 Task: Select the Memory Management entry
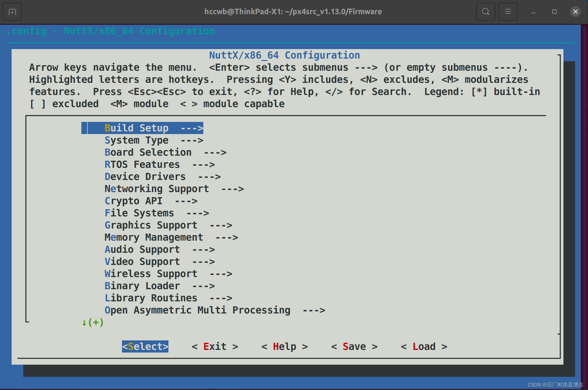(171, 237)
